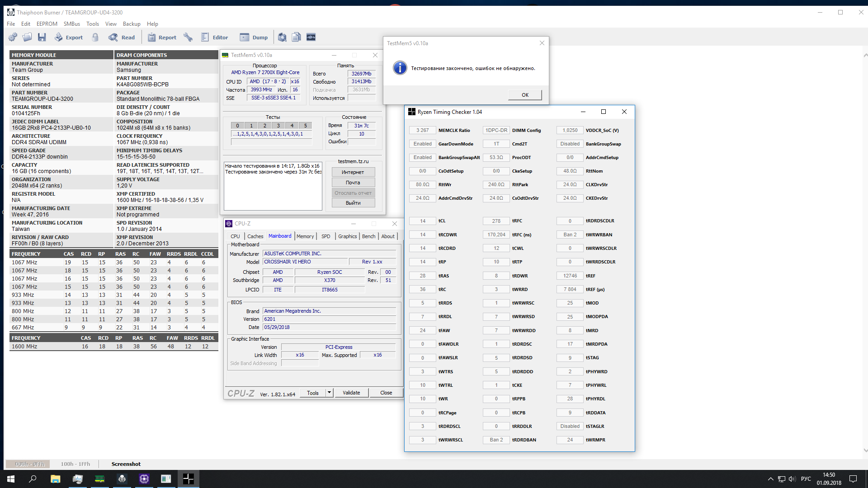Open Windows search from the taskbar
868x488 pixels.
click(33, 479)
